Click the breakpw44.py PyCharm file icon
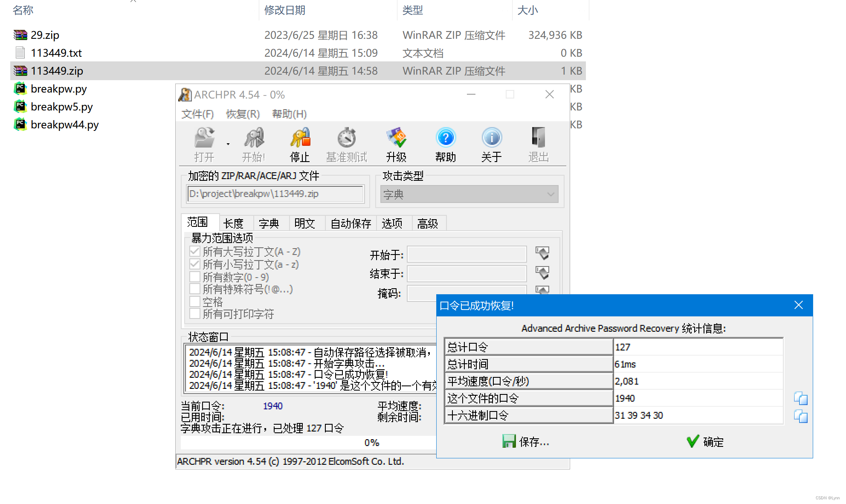Viewport: 846px width, 504px height. coord(20,125)
